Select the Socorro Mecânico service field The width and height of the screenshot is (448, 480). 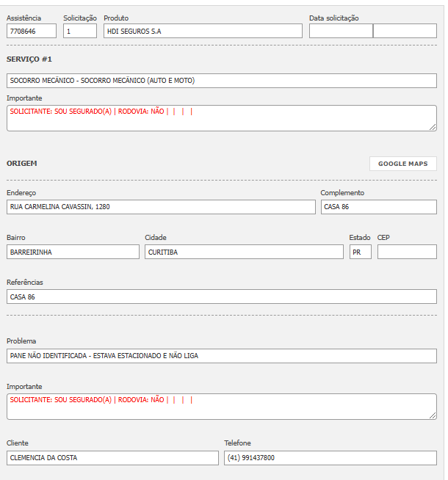coord(222,81)
